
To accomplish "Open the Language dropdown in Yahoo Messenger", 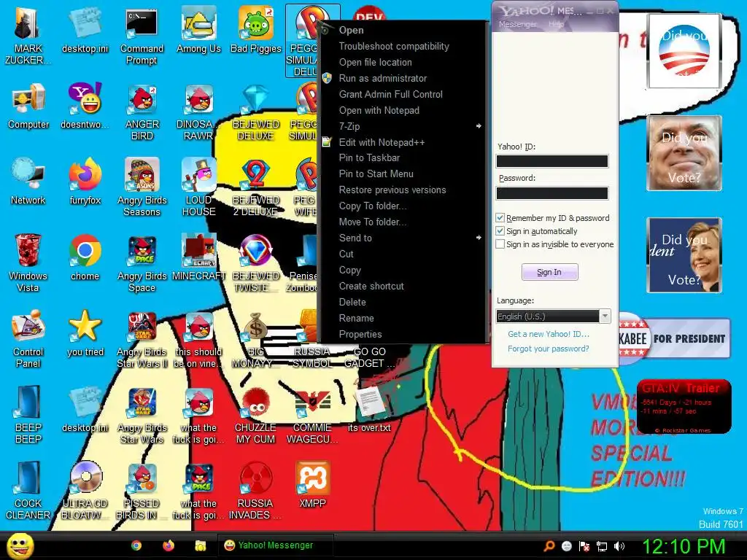I will [553, 316].
